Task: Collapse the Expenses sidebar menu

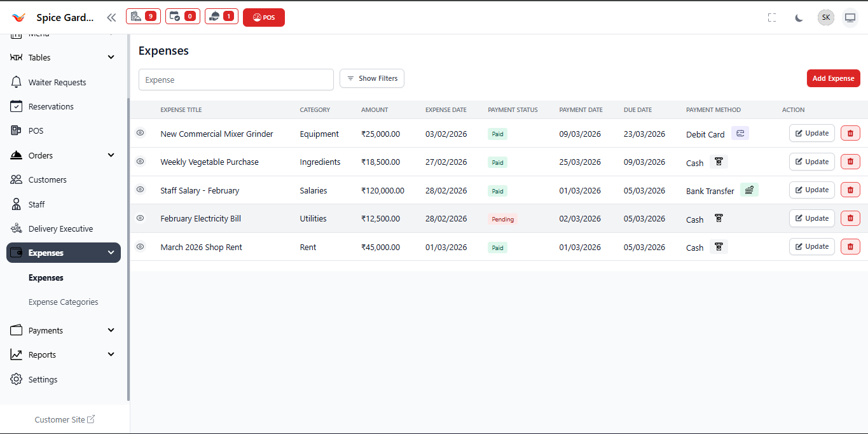Action: [63, 253]
